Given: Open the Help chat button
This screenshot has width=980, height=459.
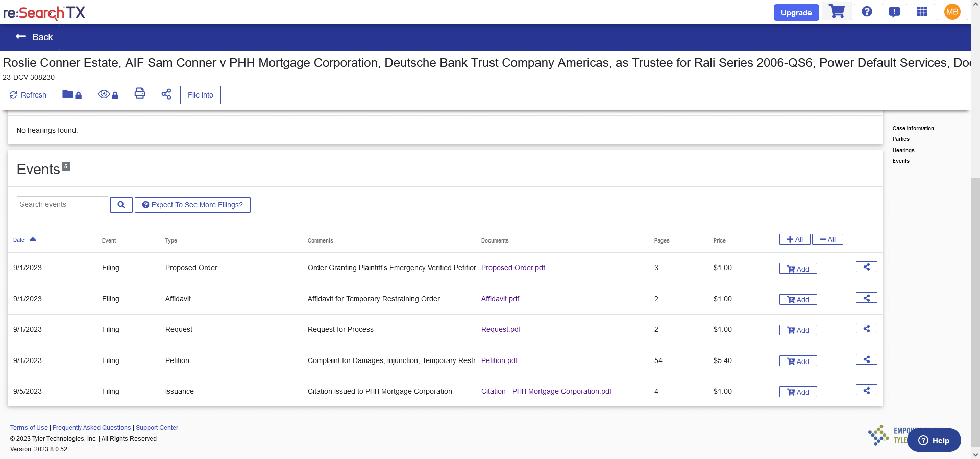Looking at the screenshot, I should (x=934, y=440).
